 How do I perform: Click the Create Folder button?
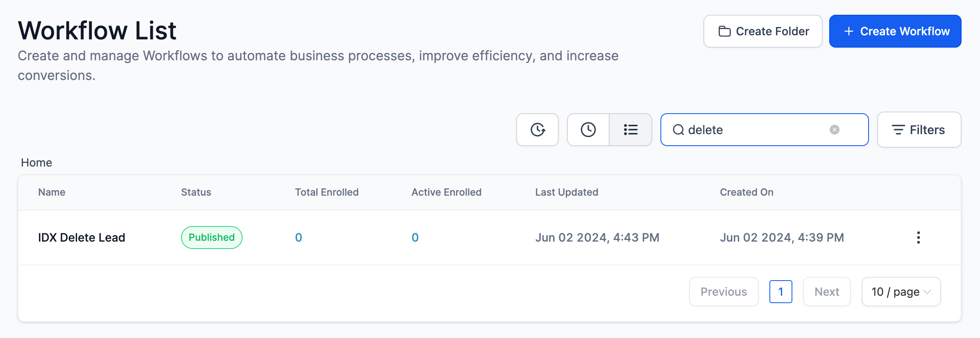click(763, 31)
